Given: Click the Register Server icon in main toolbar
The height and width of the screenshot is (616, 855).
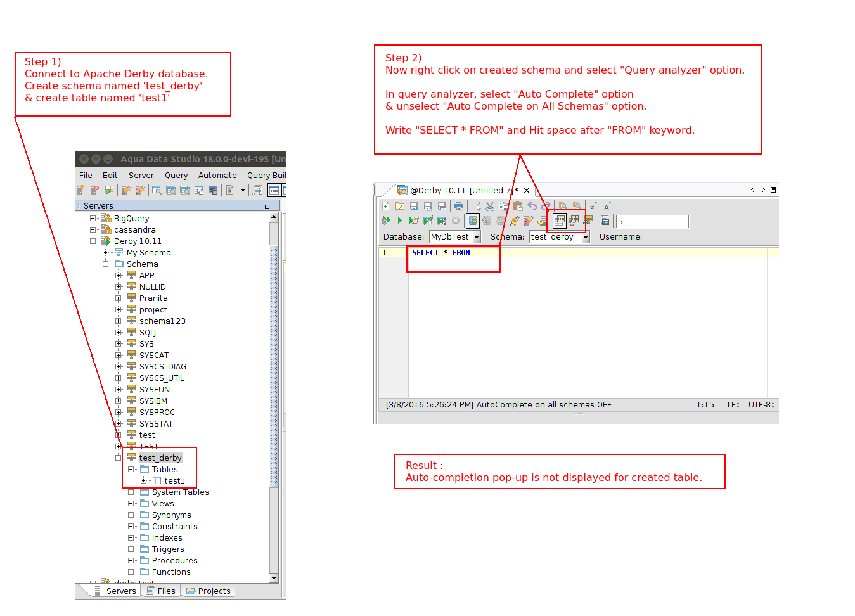Looking at the screenshot, I should pyautogui.click(x=80, y=189).
